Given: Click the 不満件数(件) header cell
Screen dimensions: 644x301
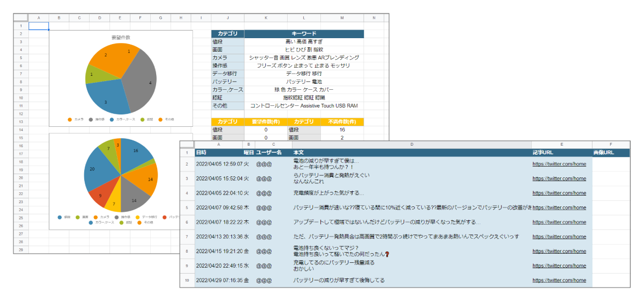Looking at the screenshot, I should (342, 122).
